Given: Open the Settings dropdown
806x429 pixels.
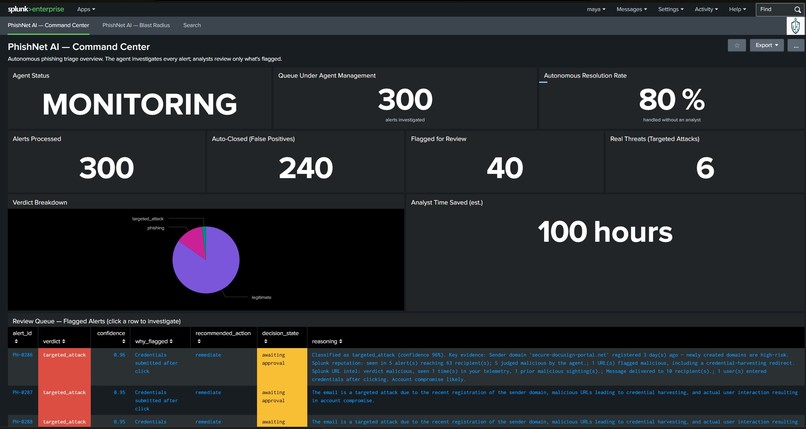Looking at the screenshot, I should [671, 9].
